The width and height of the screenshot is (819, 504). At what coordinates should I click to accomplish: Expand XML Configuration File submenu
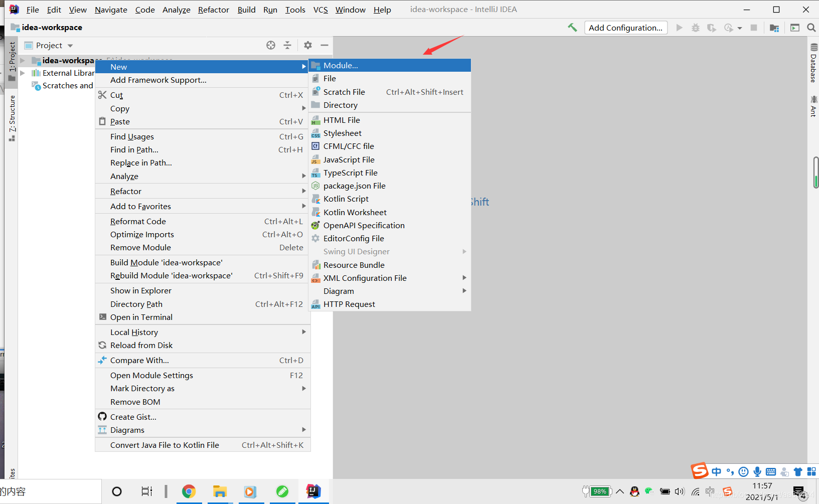coord(390,278)
